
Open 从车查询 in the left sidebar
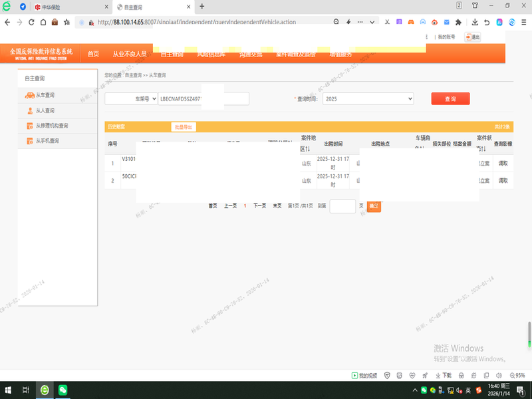click(45, 96)
